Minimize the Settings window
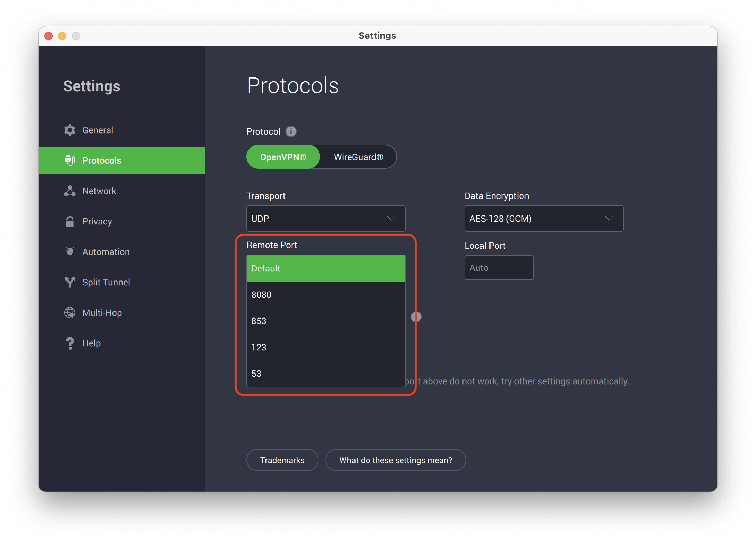The image size is (756, 543). 62,36
